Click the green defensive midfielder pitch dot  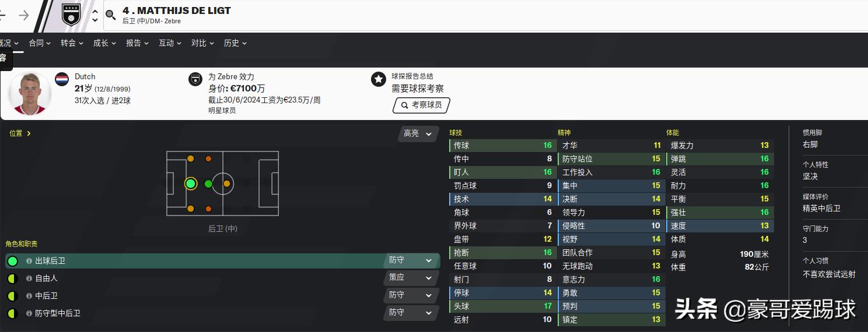(208, 184)
